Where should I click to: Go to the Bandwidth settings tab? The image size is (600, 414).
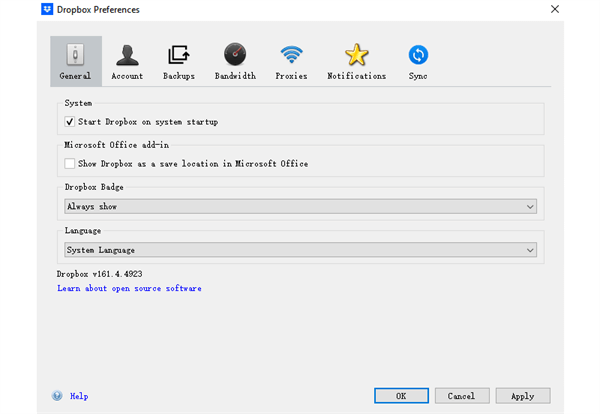(235, 61)
